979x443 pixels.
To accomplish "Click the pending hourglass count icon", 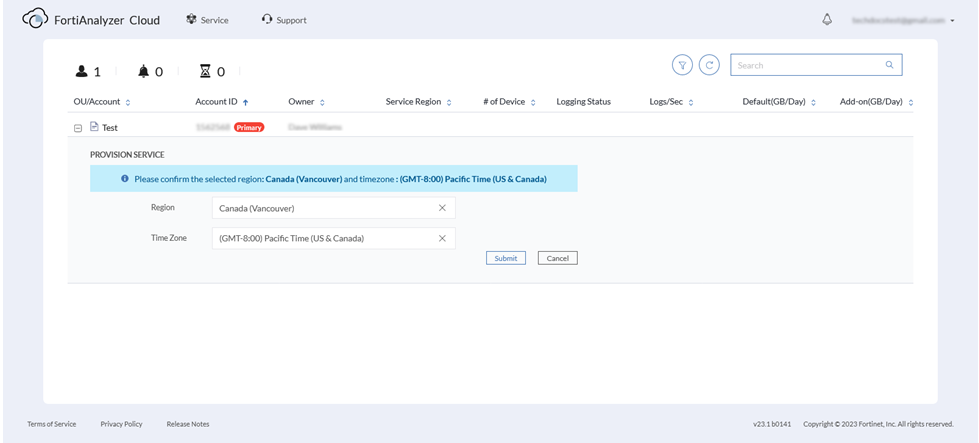I will pyautogui.click(x=206, y=71).
